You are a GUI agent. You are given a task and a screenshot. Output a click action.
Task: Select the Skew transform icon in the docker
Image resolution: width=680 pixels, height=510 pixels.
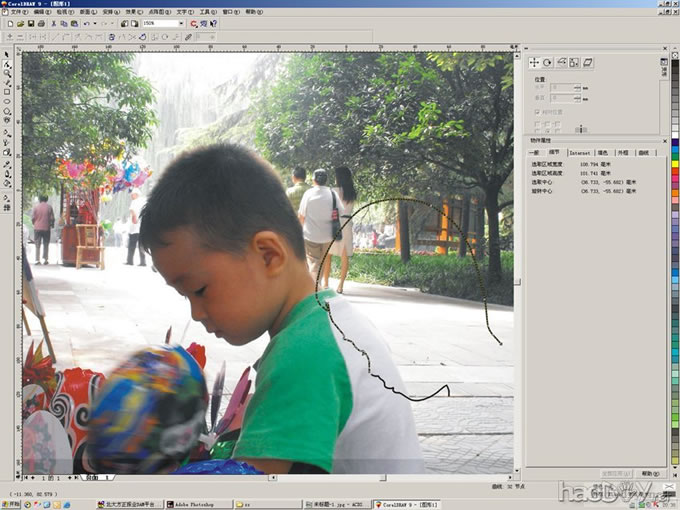click(589, 62)
